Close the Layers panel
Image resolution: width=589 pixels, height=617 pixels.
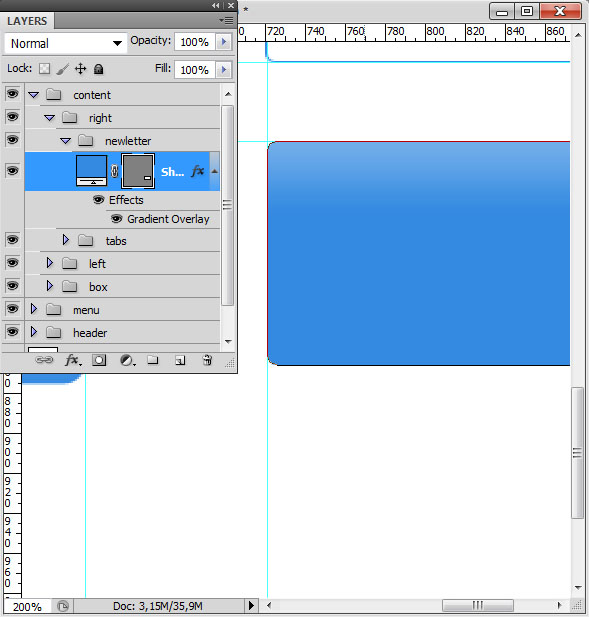231,6
